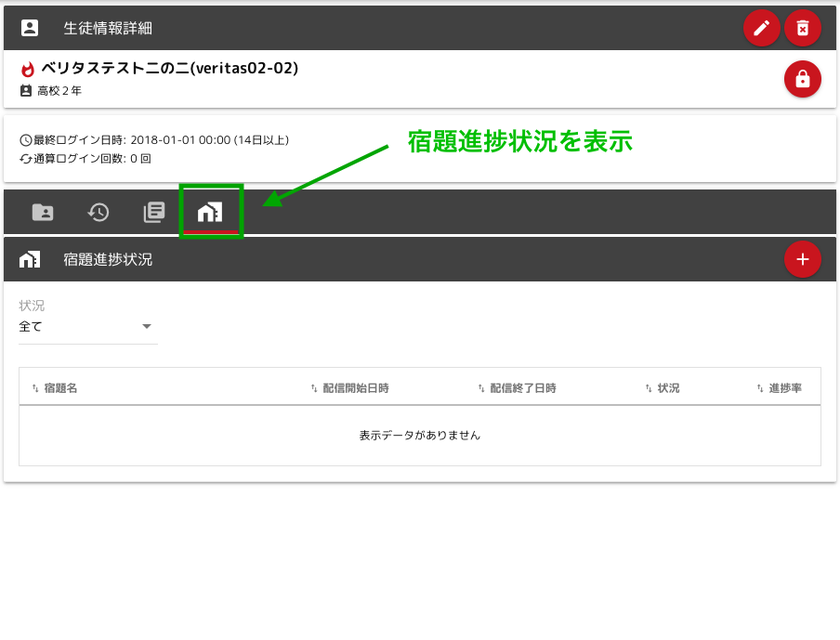Open the student folder tab icon
This screenshot has width=840, height=640.
tap(43, 212)
